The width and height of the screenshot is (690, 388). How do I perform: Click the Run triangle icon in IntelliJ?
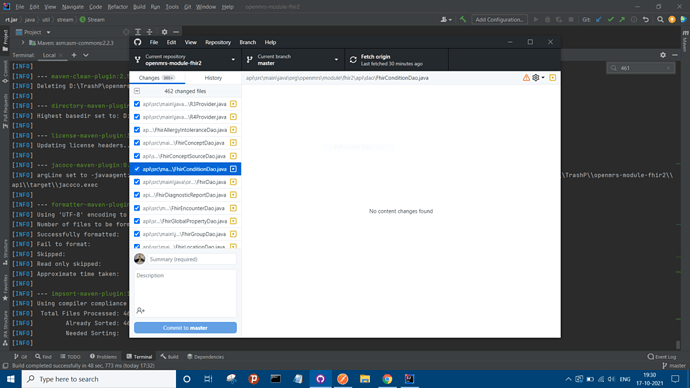pyautogui.click(x=536, y=19)
